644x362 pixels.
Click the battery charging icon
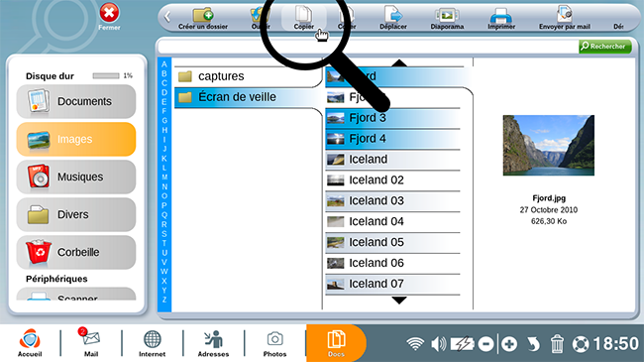pos(463,343)
